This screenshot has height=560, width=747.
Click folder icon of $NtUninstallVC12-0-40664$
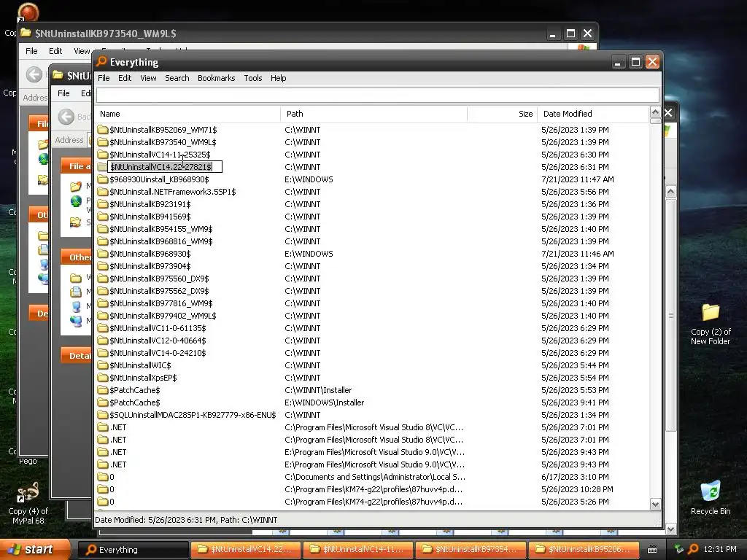tap(102, 340)
